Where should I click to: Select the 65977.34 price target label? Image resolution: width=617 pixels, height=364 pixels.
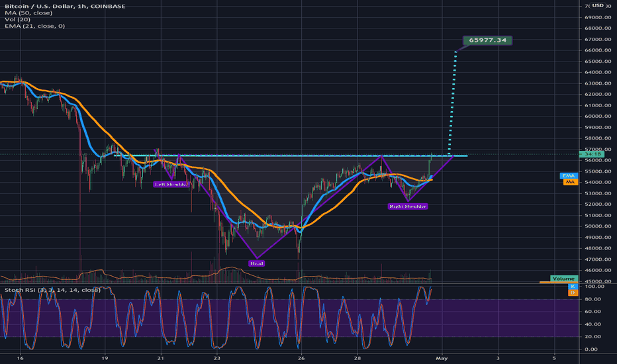(487, 40)
